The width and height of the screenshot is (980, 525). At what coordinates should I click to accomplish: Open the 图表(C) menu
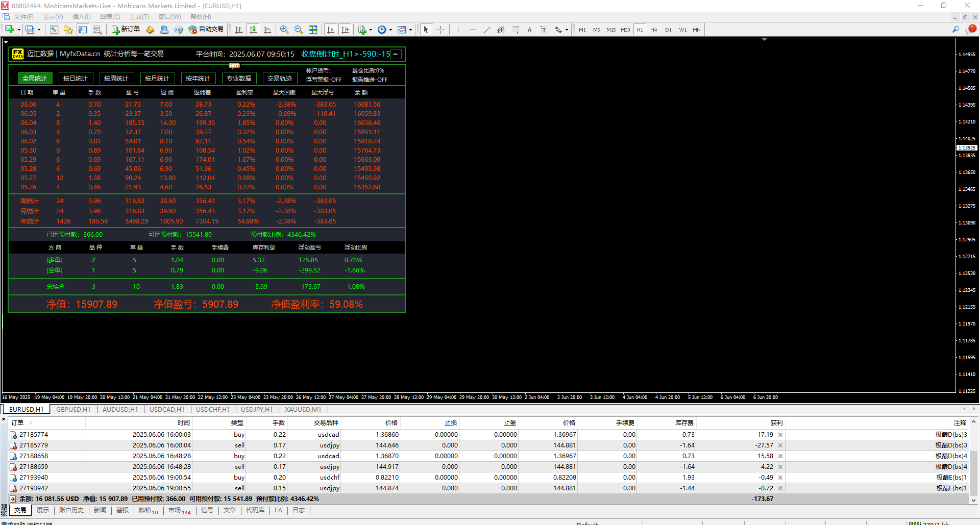pos(110,17)
